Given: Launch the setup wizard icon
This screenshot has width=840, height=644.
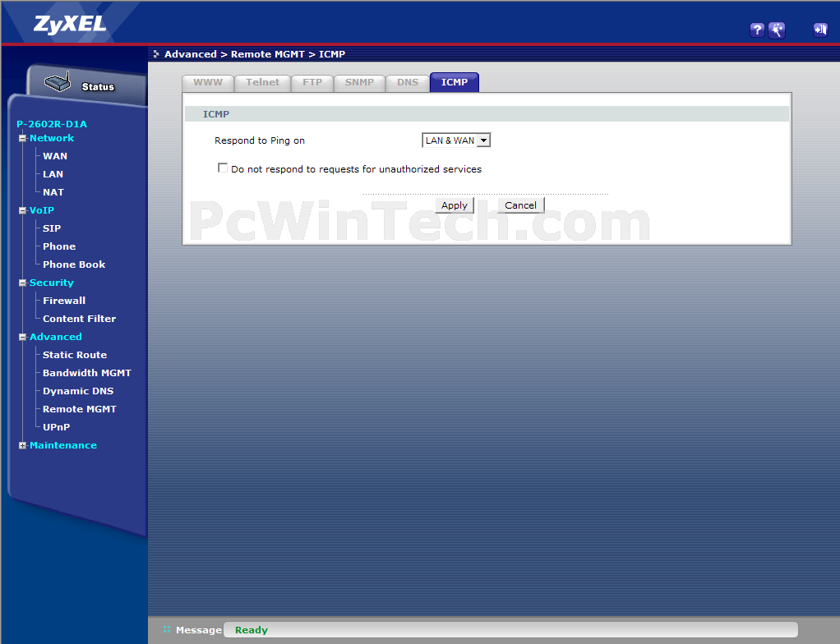Looking at the screenshot, I should click(777, 30).
